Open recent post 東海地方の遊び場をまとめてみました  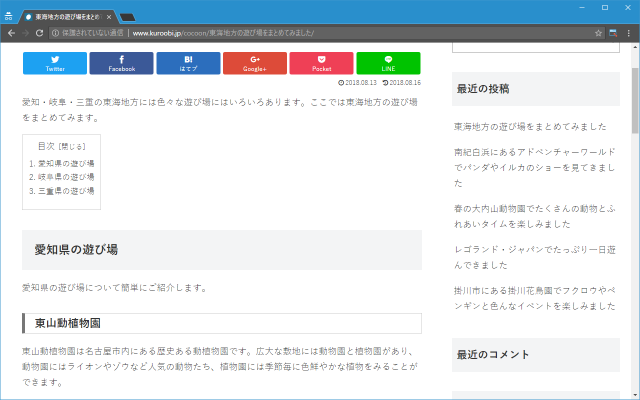click(530, 127)
